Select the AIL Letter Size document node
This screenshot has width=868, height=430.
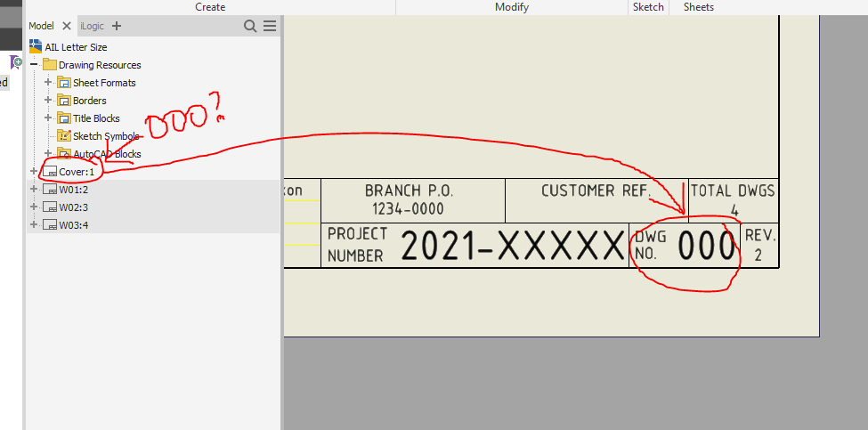76,47
